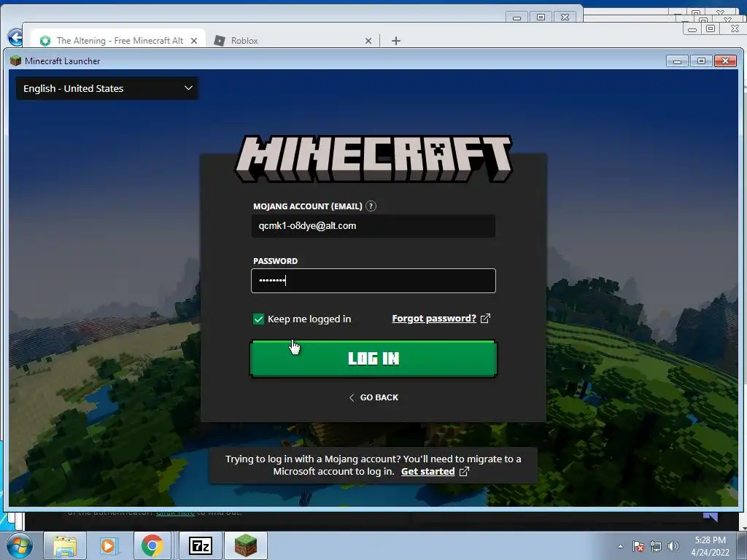Maximize the Minecraft Launcher window

(x=701, y=61)
